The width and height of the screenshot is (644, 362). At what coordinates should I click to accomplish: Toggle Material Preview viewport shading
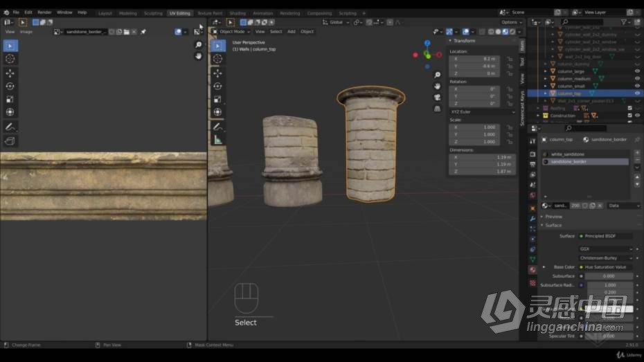(506, 32)
